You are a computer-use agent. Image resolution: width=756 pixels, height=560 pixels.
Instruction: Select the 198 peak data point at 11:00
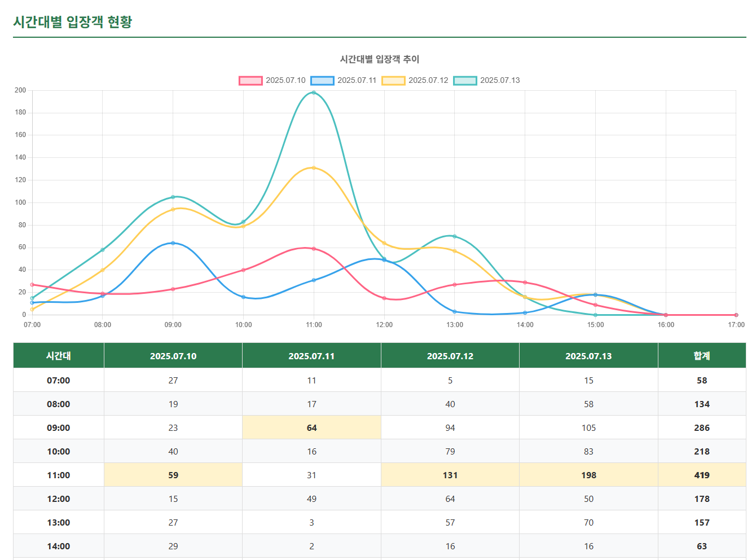click(314, 92)
